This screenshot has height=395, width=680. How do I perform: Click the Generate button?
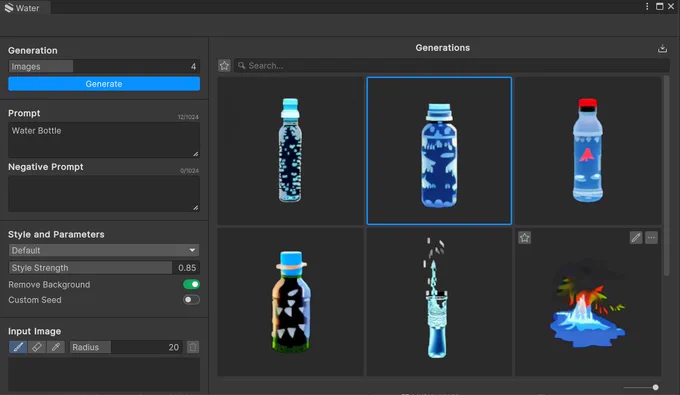104,84
